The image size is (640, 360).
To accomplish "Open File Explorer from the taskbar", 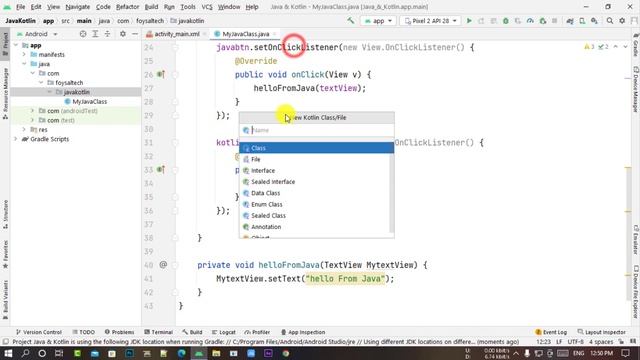I will point(216,353).
